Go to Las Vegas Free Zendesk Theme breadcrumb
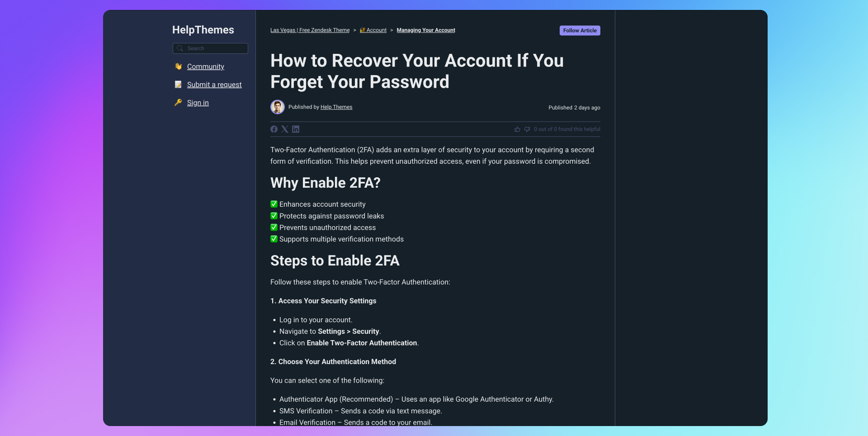Image resolution: width=868 pixels, height=436 pixels. coord(310,30)
